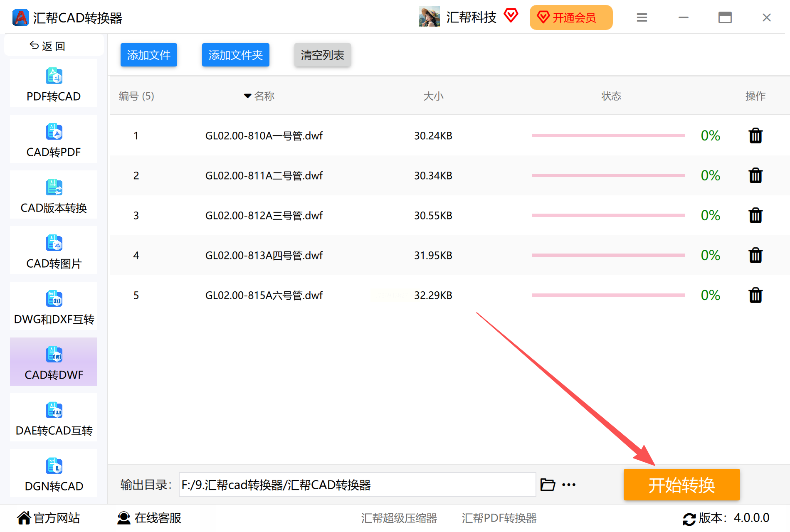Open the PDF转CAD icon
This screenshot has height=532, width=790.
[x=54, y=76]
